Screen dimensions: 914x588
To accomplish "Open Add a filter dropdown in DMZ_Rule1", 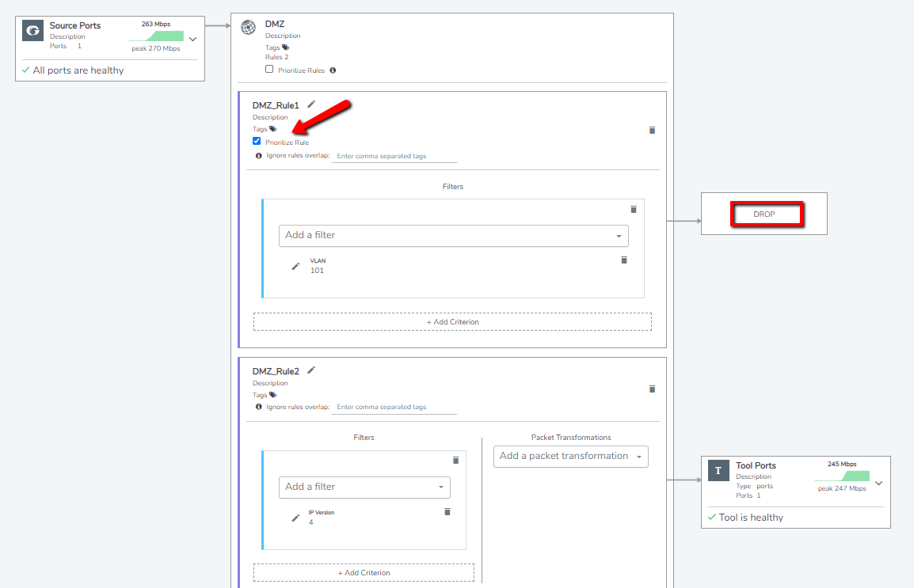I will pos(453,236).
